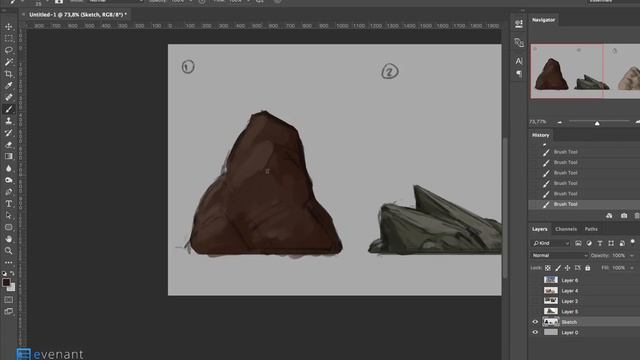Show Layer 2 via visibility box
Screen dimensions: 640x360
tap(535, 301)
